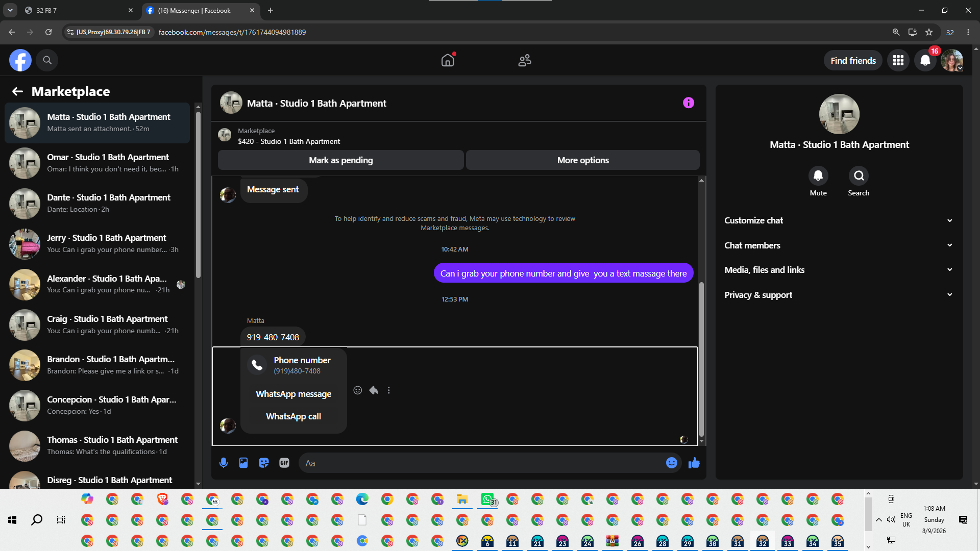Reply to the phone number message
The height and width of the screenshot is (551, 980).
[374, 390]
